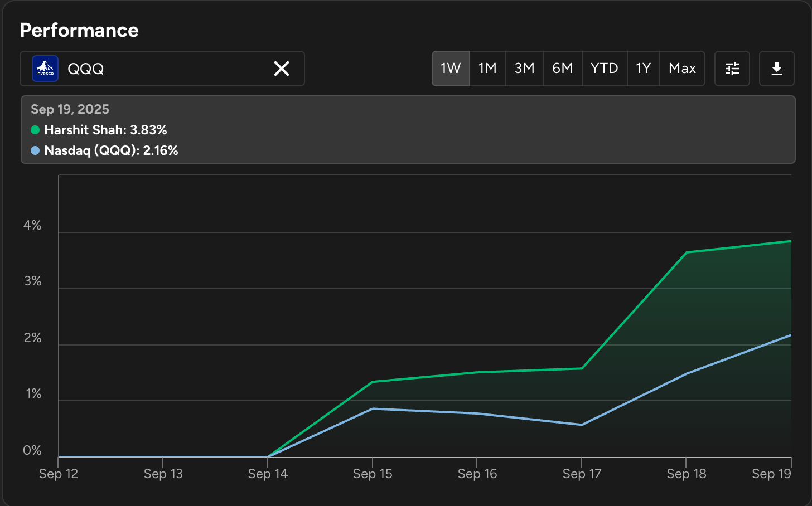812x506 pixels.
Task: Click the 0% y-axis label
Action: point(32,450)
